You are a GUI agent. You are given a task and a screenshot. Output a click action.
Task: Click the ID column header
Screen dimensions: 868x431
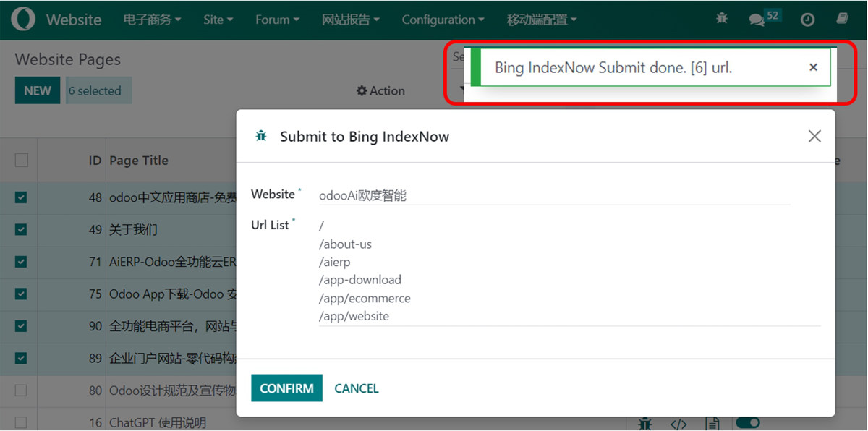click(95, 160)
